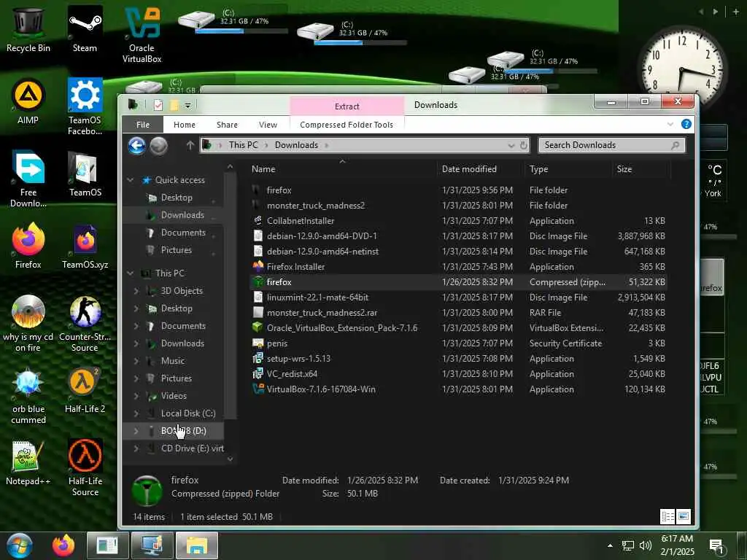Sort by Type column header

(568, 169)
